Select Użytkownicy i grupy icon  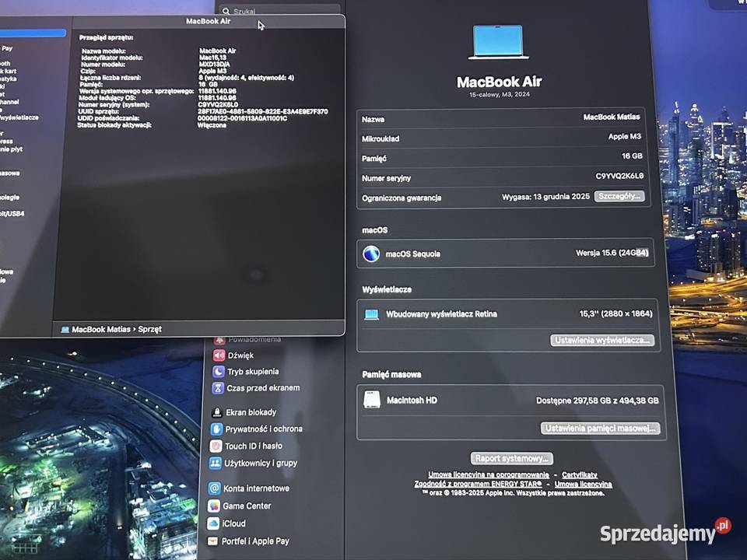[x=216, y=463]
